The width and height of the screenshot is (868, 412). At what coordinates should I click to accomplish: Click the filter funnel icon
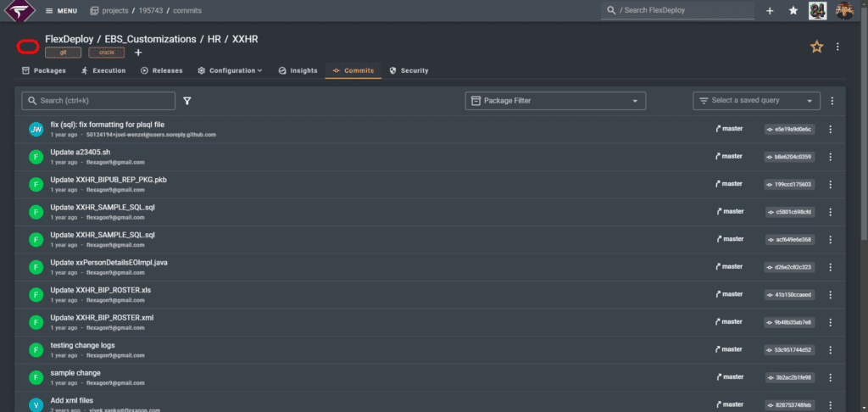coord(187,101)
